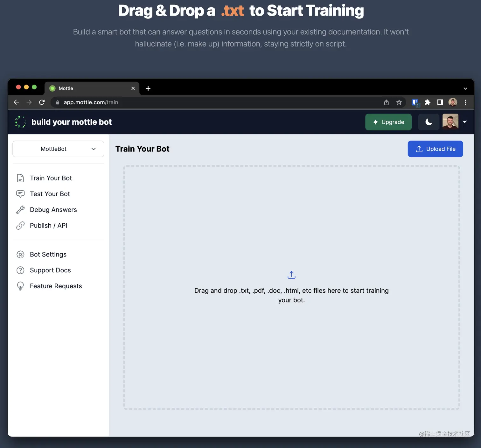This screenshot has height=448, width=481.
Task: Click the 'Train Your Bot' page heading
Action: tap(142, 149)
